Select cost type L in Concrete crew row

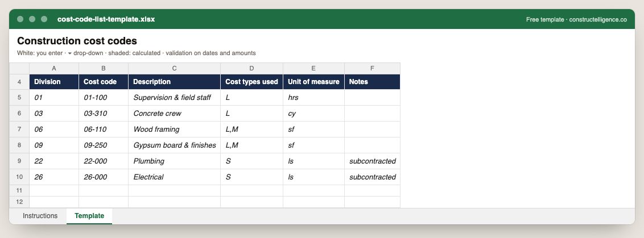pyautogui.click(x=252, y=113)
